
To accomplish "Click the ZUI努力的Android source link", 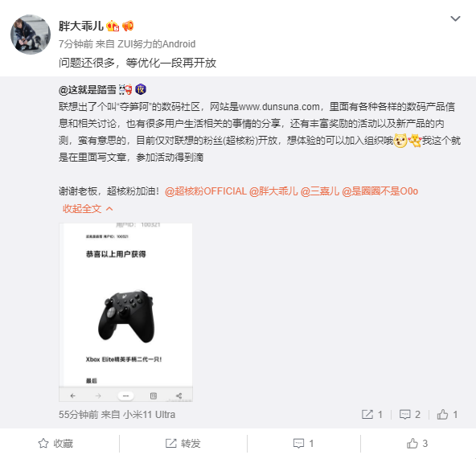I will click(156, 44).
